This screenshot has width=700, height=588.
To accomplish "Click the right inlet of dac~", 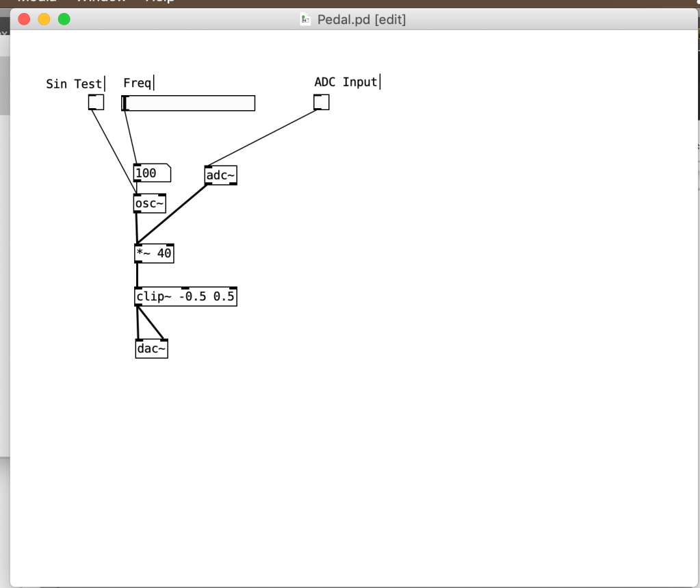I will (164, 340).
